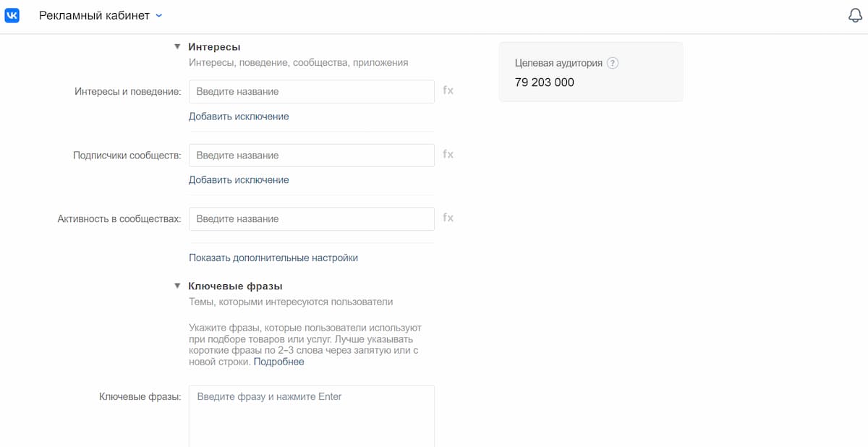Click fx icon beside Интересы и поведение

point(448,91)
